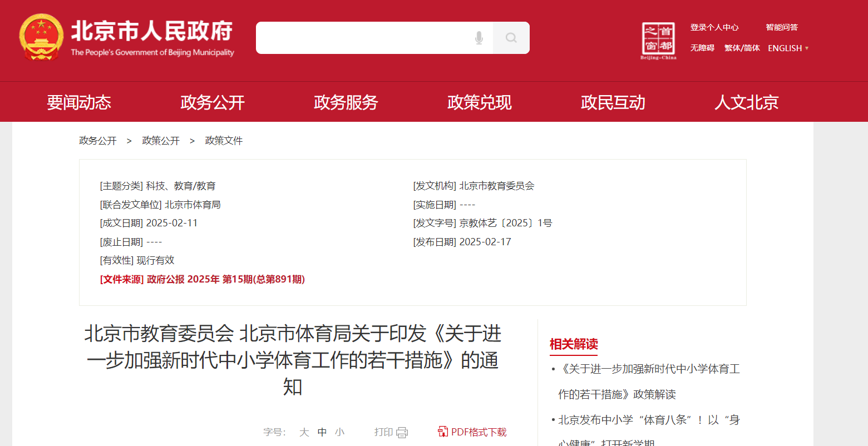
Task: Click the 登录个人中心 login link
Action: (714, 27)
